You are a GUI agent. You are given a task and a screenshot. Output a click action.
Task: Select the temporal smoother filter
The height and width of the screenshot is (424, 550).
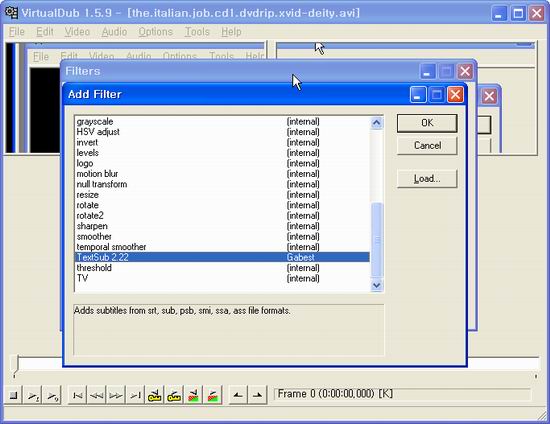coord(222,247)
